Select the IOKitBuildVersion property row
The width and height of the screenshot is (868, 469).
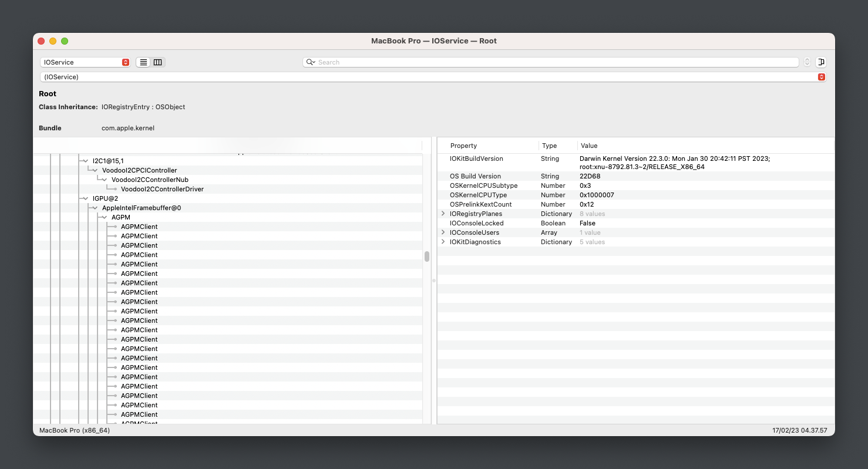click(x=636, y=163)
